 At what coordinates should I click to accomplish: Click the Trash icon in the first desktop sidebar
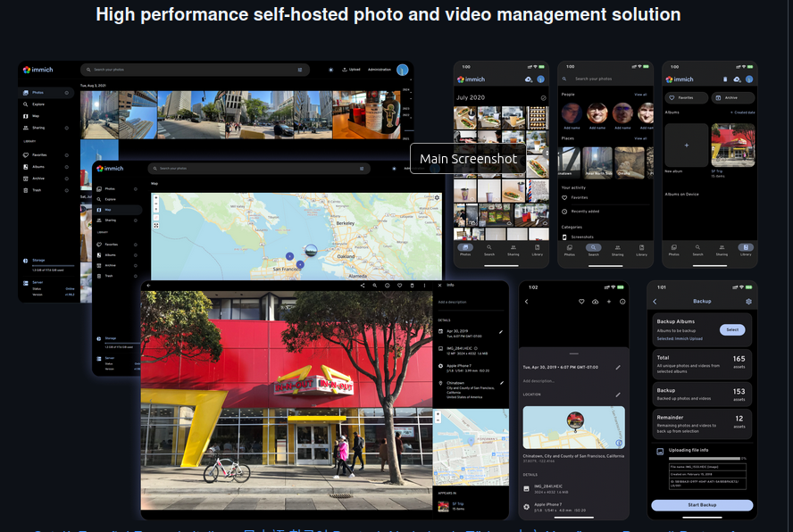click(26, 190)
